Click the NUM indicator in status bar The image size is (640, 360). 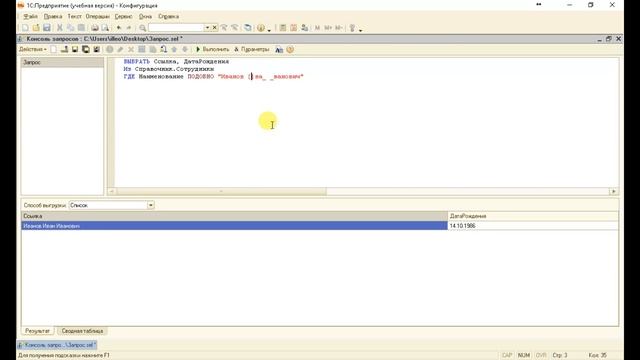524,355
